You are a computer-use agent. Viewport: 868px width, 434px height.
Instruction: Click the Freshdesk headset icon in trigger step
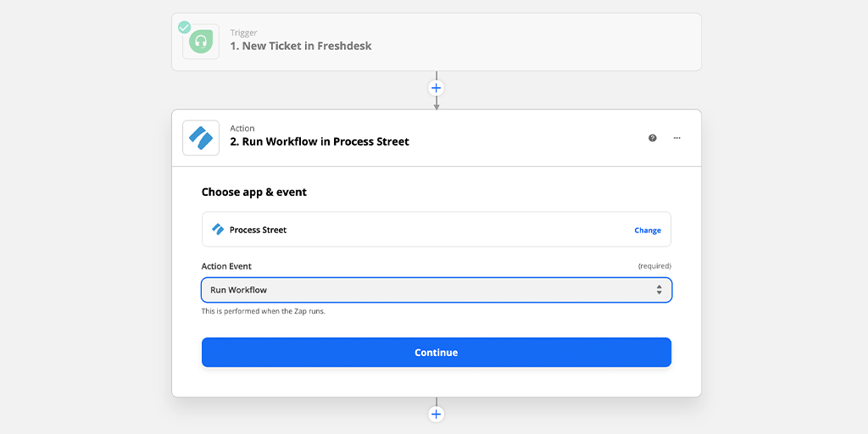201,42
